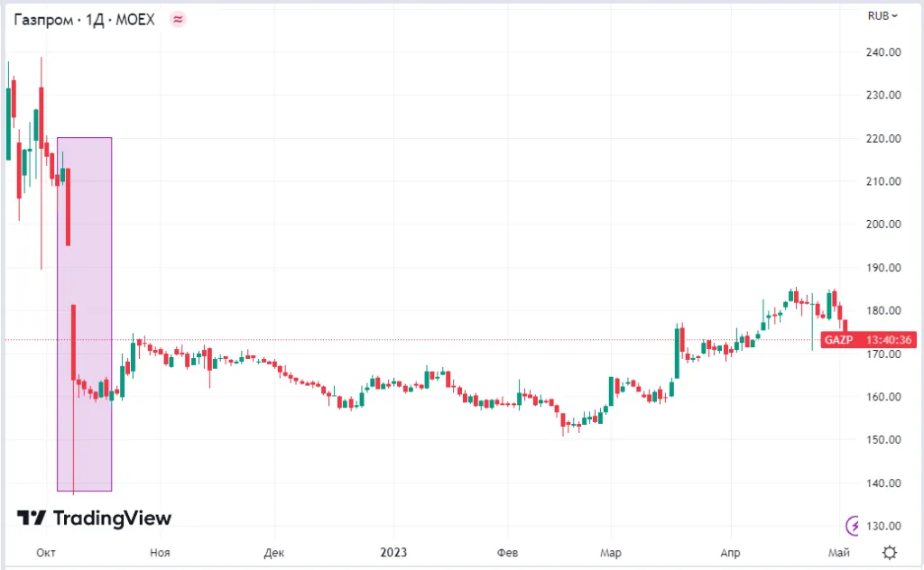Click the Газпром symbol title

[43, 20]
